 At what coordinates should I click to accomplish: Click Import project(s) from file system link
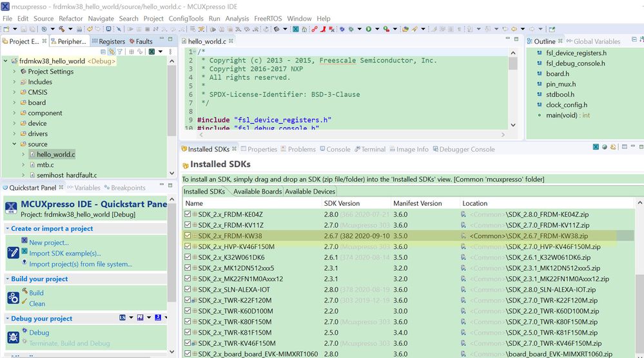[81, 264]
